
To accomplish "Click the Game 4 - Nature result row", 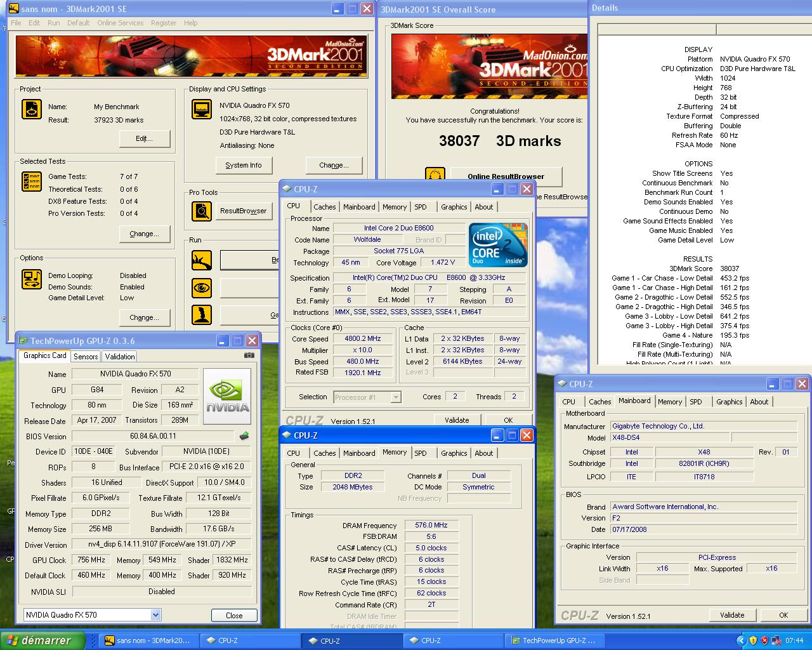I will pos(705,335).
